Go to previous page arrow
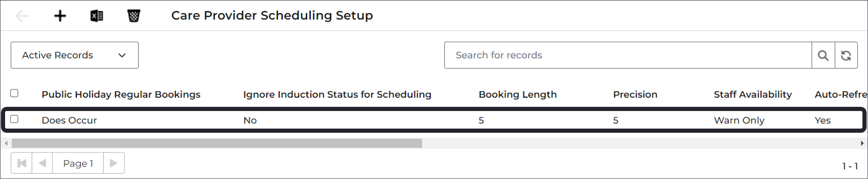Screen dimensions: 868x179 (x=42, y=163)
